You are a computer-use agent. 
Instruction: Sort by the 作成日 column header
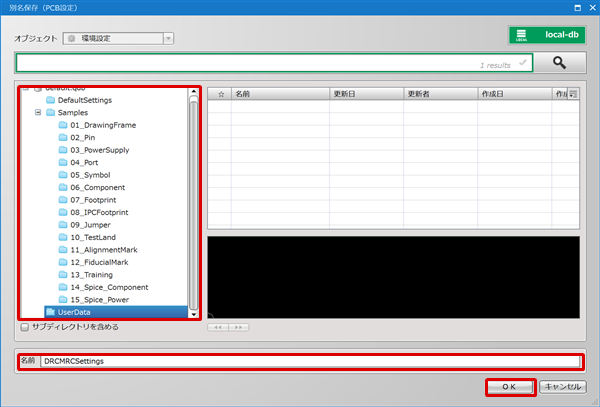point(515,94)
